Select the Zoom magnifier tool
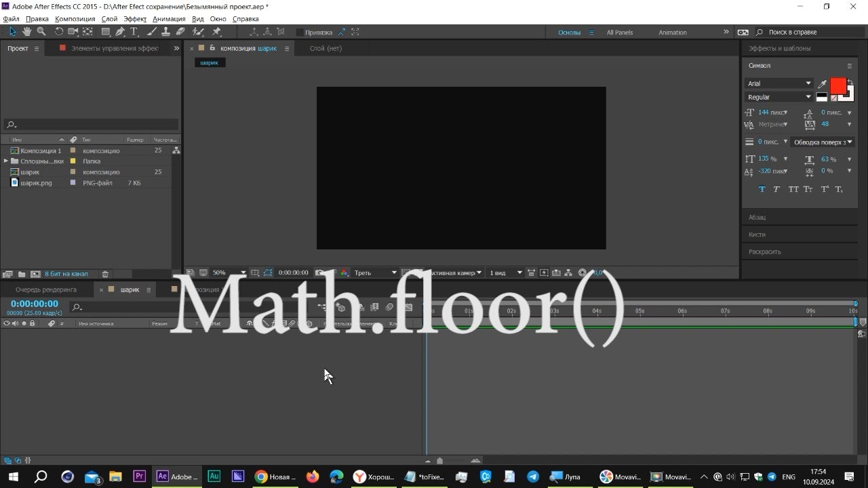868x488 pixels. pyautogui.click(x=41, y=32)
